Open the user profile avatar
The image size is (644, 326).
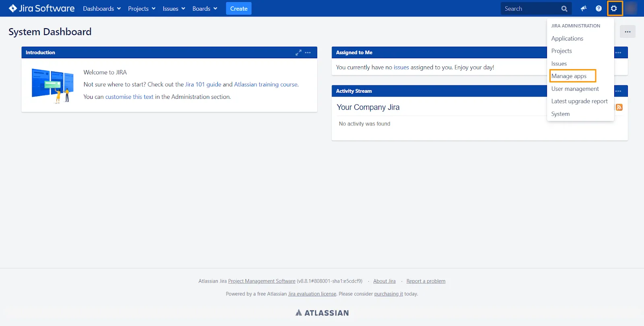pyautogui.click(x=631, y=8)
